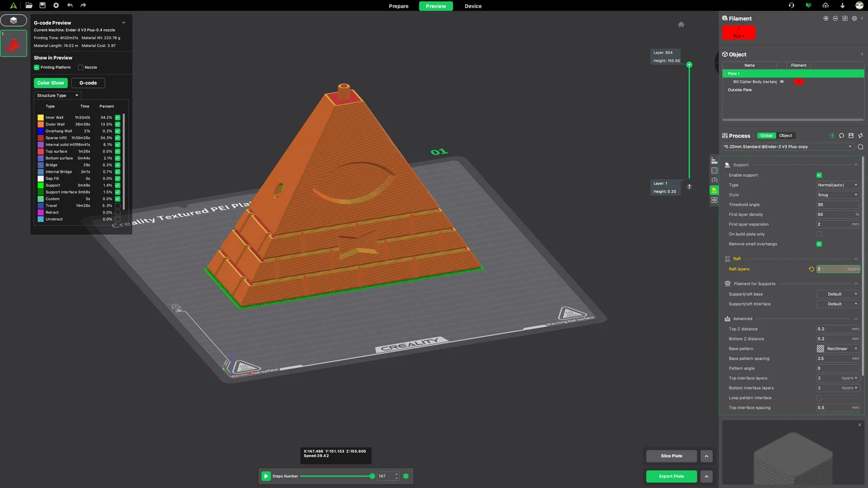Viewport: 868px width, 488px height.
Task: Open the Others settings side tab icon
Action: (714, 200)
